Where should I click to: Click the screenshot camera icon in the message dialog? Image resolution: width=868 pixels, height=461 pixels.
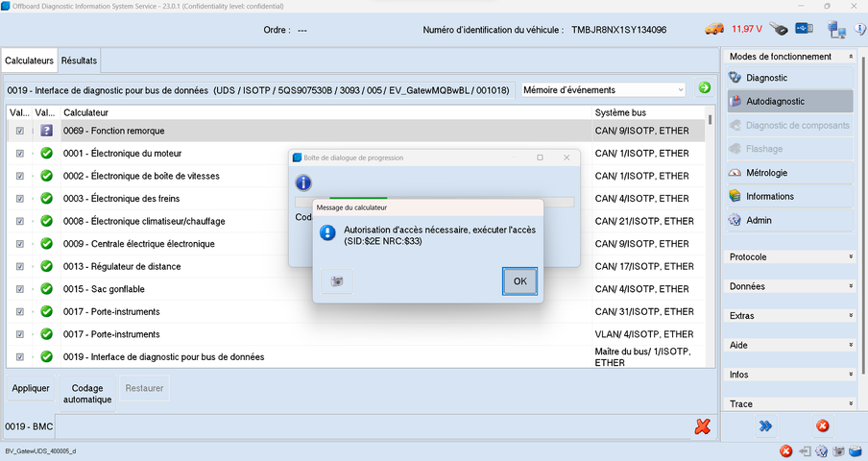point(336,281)
